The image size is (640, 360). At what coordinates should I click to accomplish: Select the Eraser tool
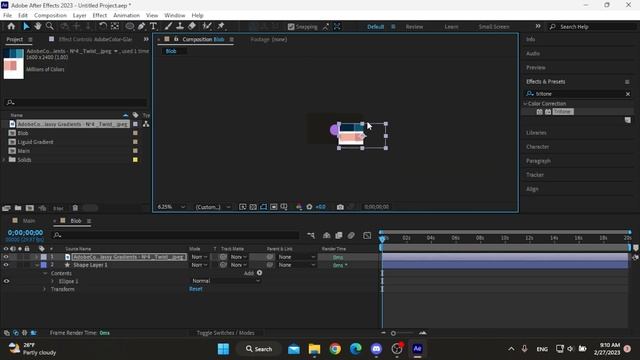tap(192, 26)
